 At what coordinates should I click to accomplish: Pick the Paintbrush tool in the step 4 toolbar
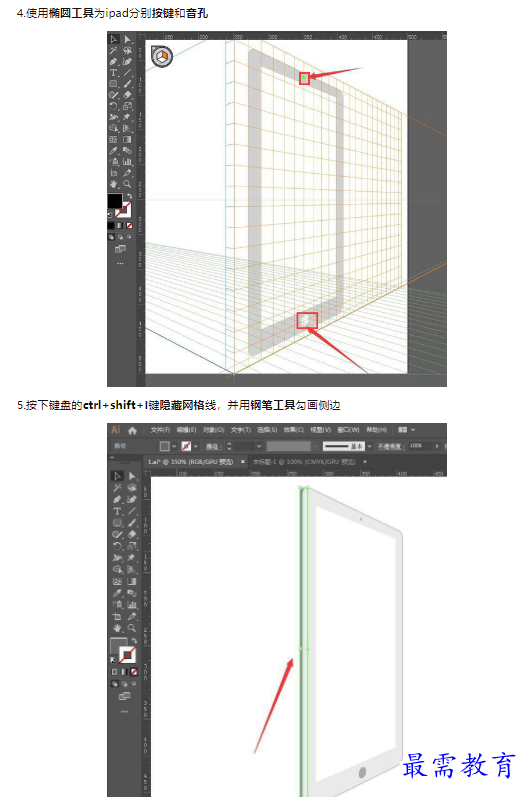127,84
